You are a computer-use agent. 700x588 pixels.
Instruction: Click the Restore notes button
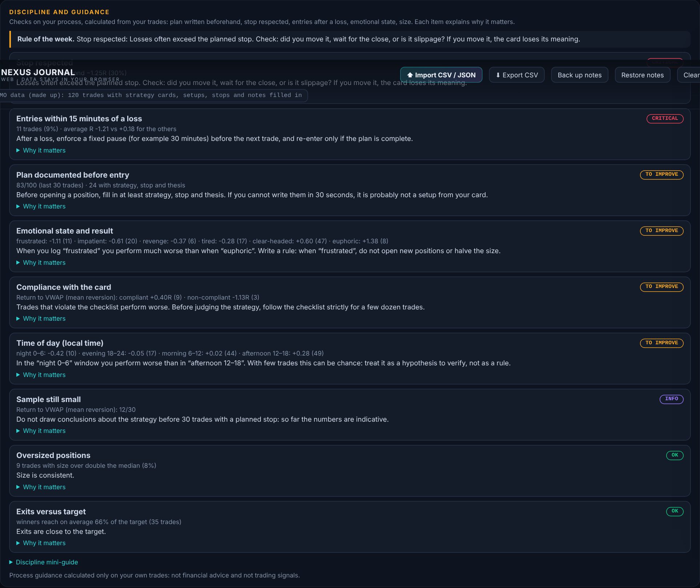642,75
